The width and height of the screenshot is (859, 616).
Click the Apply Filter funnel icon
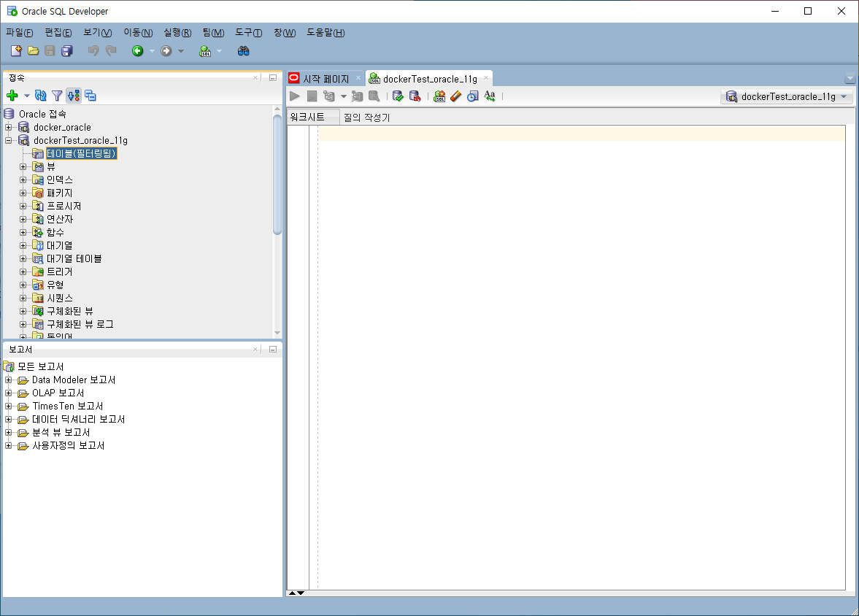point(57,96)
